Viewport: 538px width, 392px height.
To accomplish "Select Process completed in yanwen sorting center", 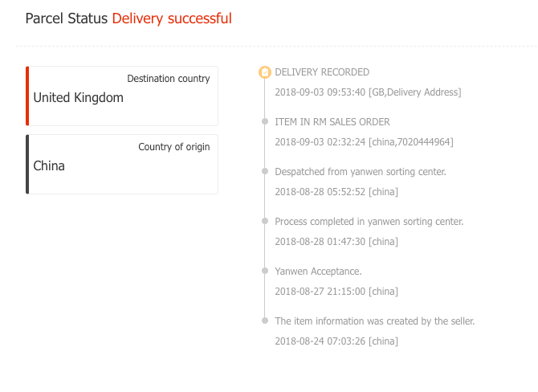I will click(369, 222).
